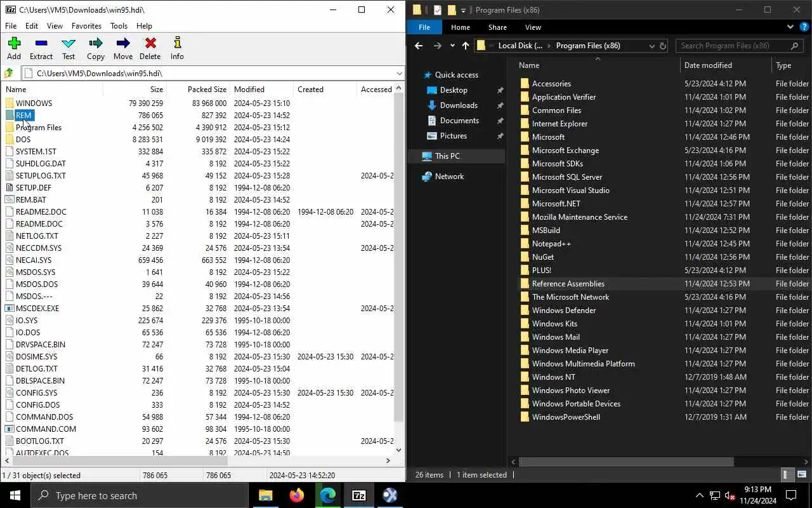The width and height of the screenshot is (812, 508).
Task: Switch to Explorer Share ribbon tab
Action: point(497,27)
